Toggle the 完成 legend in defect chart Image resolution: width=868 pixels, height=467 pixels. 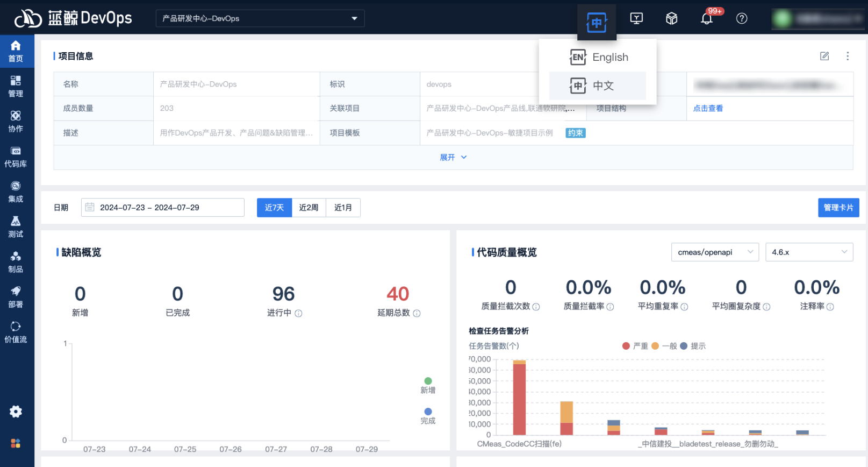(x=428, y=416)
